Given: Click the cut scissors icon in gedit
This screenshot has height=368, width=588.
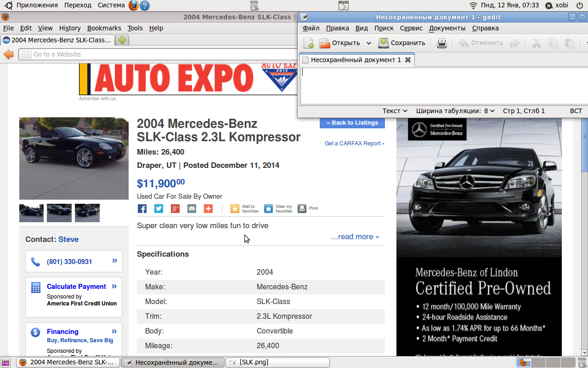Looking at the screenshot, I should (x=537, y=43).
